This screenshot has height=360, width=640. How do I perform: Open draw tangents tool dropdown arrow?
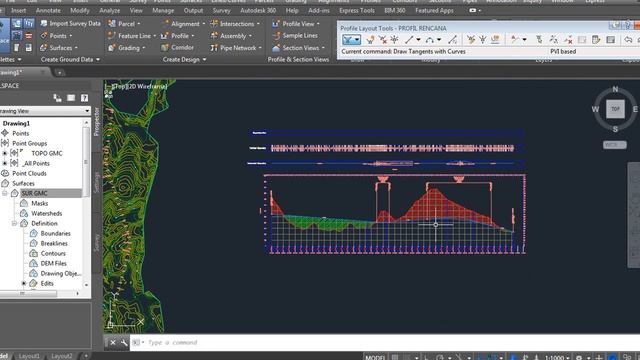click(357, 40)
